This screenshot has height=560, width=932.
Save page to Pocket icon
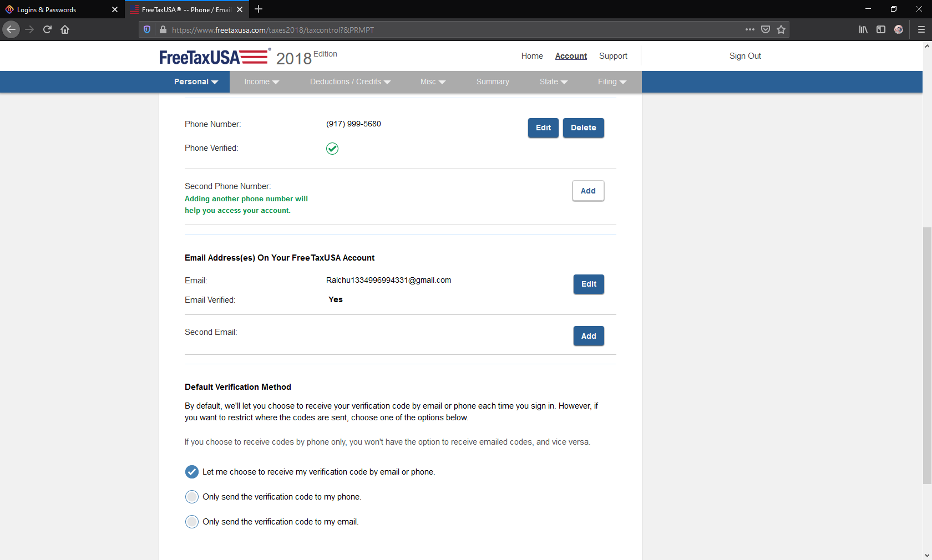[x=766, y=29]
